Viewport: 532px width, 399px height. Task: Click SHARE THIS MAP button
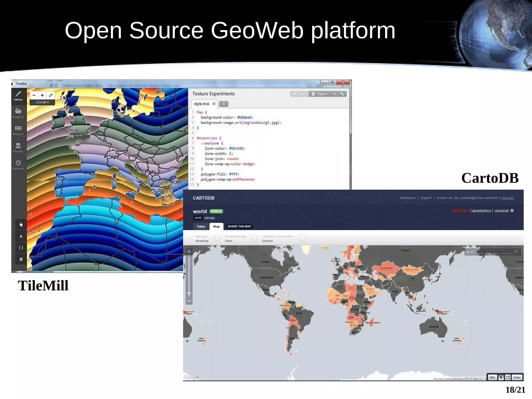tap(239, 227)
